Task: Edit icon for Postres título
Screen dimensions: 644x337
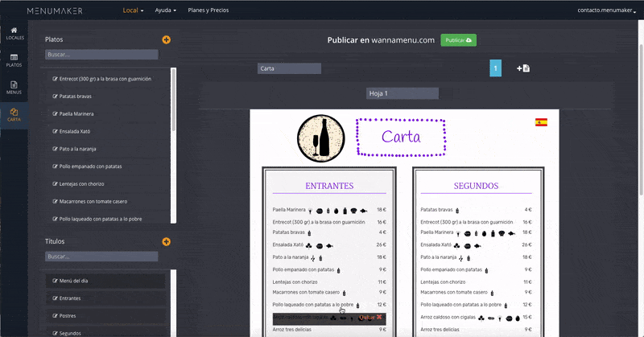Action: 55,315
